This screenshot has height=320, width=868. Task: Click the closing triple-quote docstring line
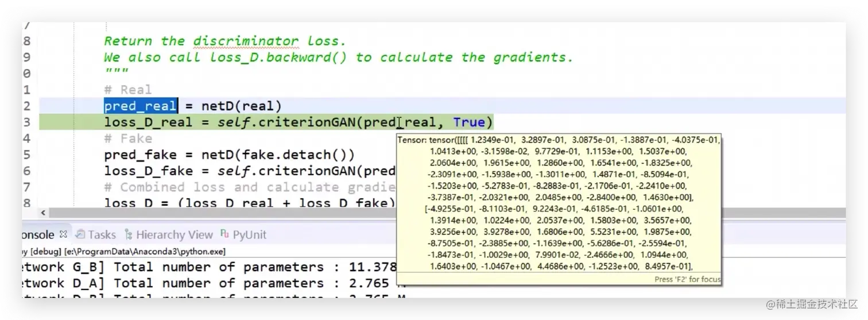(116, 72)
